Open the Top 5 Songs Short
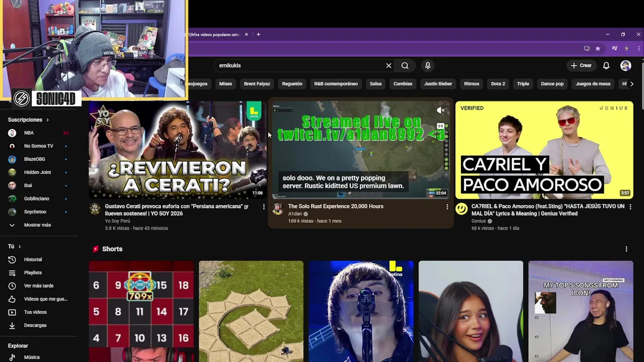Screen dimensions: 644x362 (581, 311)
